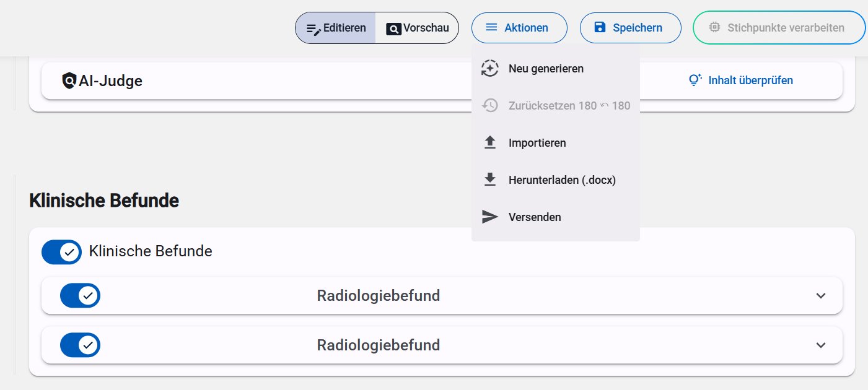This screenshot has height=390, width=868.
Task: Open the upper Radiologiebefund row title
Action: click(379, 296)
